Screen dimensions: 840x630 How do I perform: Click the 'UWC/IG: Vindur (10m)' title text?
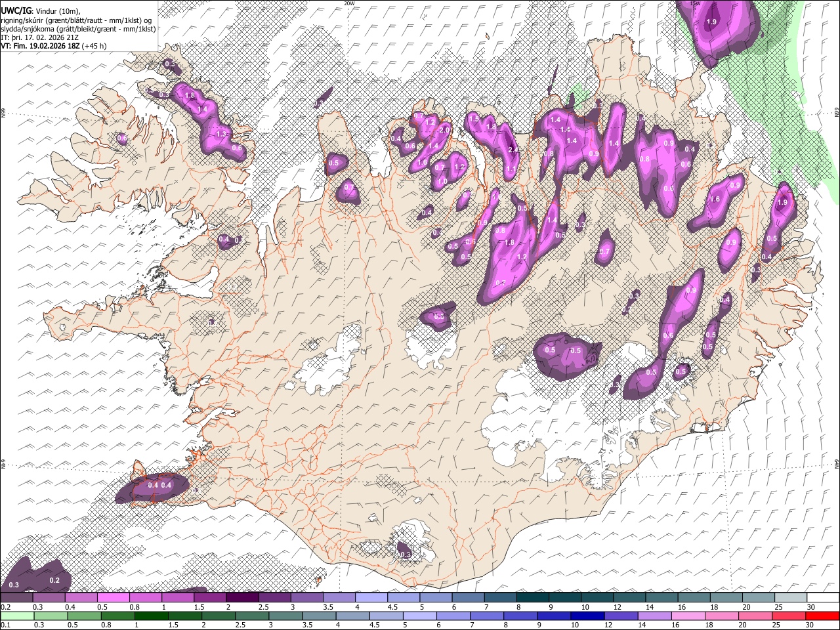pos(40,11)
